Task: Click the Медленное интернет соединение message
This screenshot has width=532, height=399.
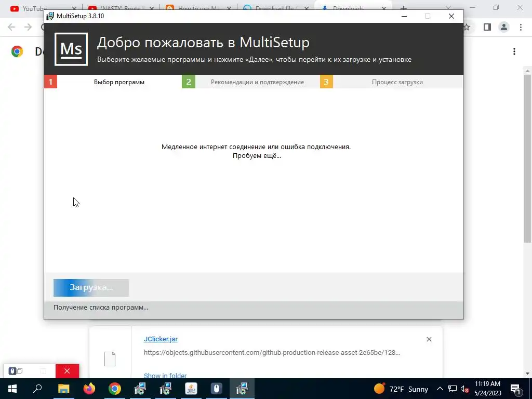Action: pos(256,151)
